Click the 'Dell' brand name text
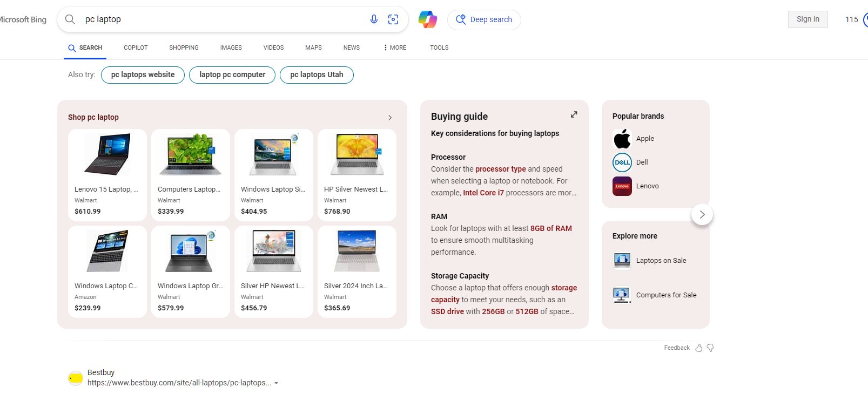Viewport: 868px width, 394px height. tap(642, 162)
